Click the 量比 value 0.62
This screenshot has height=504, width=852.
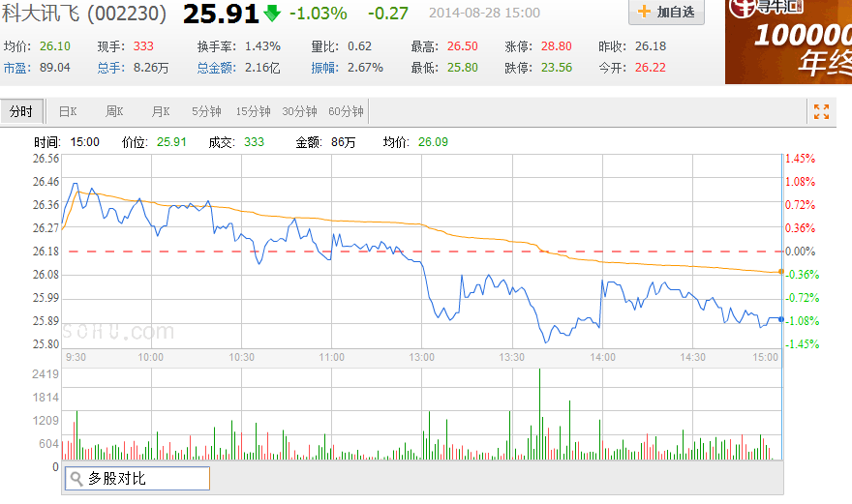[360, 46]
